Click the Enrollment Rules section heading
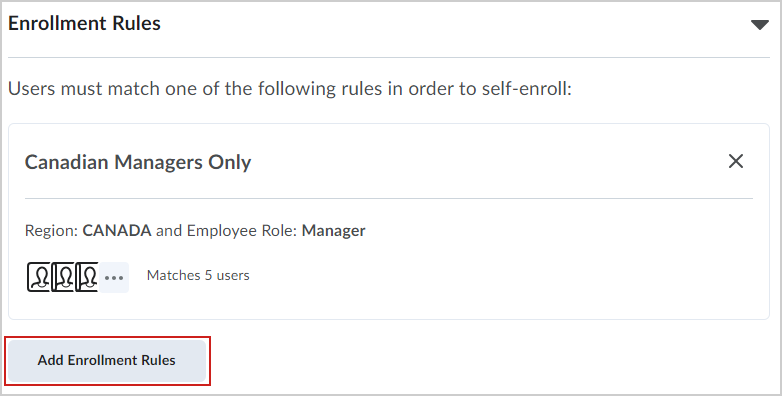The image size is (782, 396). tap(84, 23)
